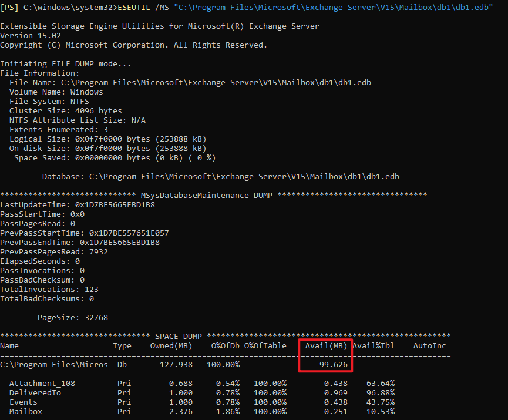
Task: Click 'PassBadChecksum: 0' line
Action: (x=42, y=280)
